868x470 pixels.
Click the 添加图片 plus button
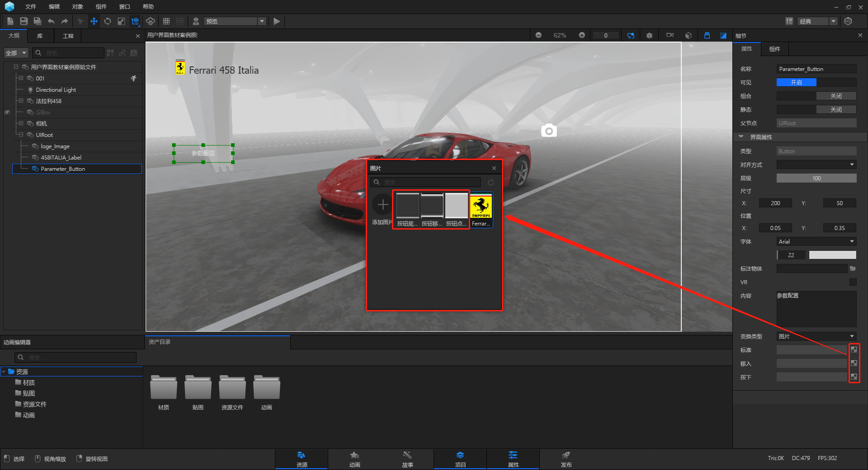383,205
